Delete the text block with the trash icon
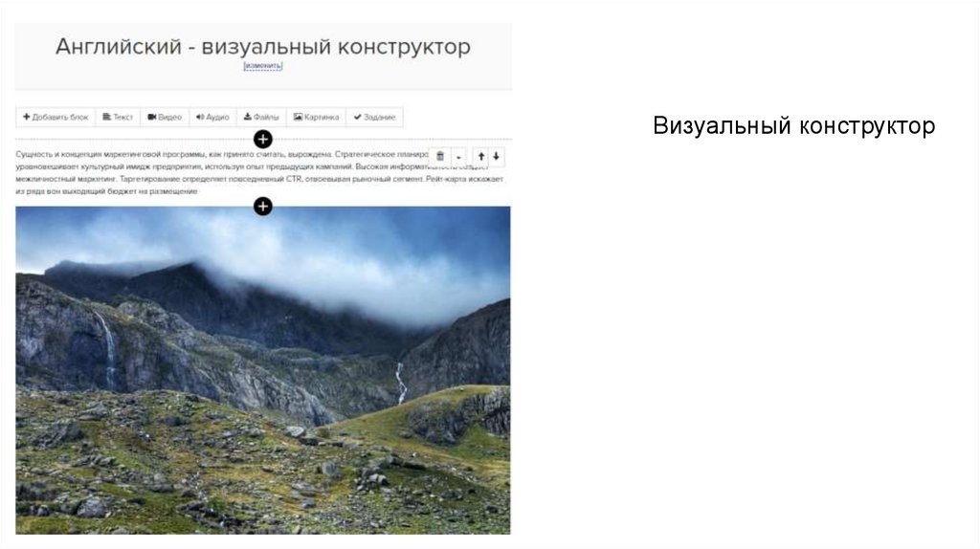 440,156
